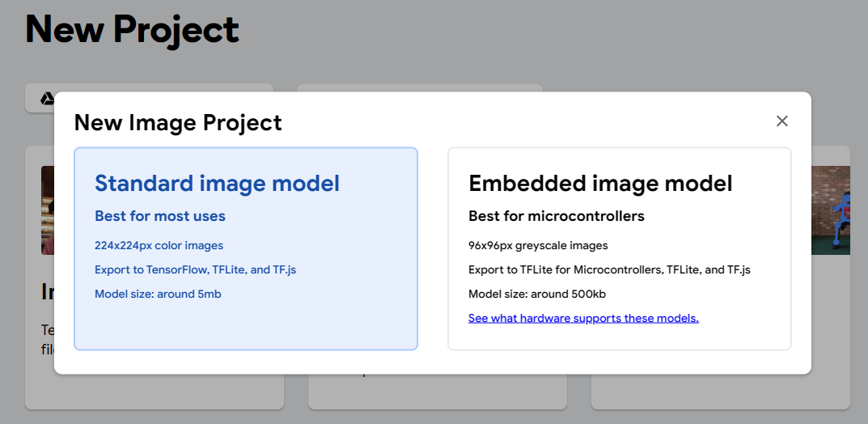
Task: Click the Standard image model heading
Action: 217,183
